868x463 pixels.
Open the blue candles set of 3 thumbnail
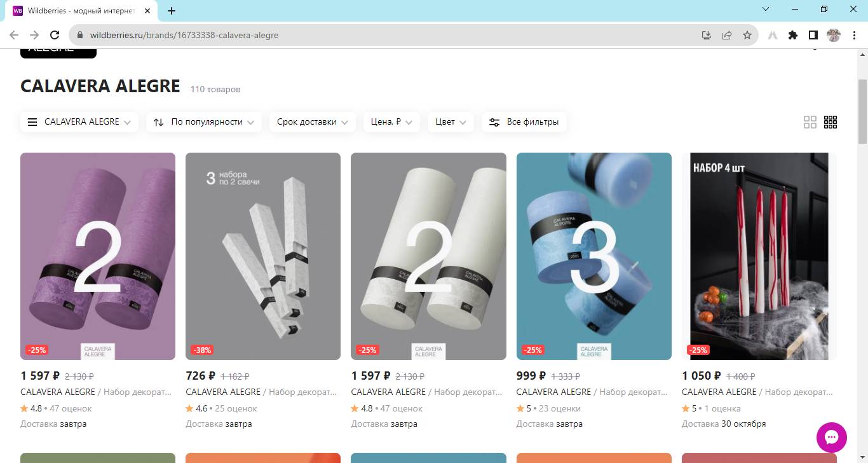(x=593, y=256)
